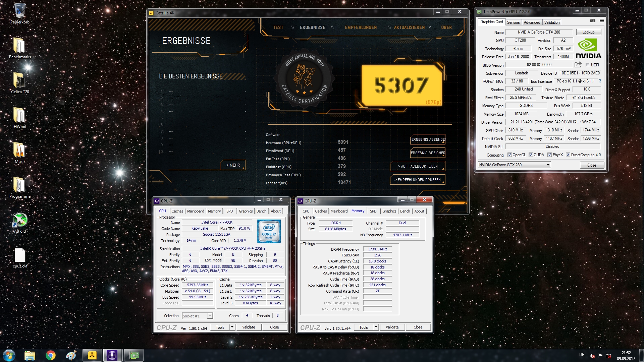This screenshot has width=644, height=362.
Task: Switch to CPU-Z taskbar icon
Action: coord(112,355)
